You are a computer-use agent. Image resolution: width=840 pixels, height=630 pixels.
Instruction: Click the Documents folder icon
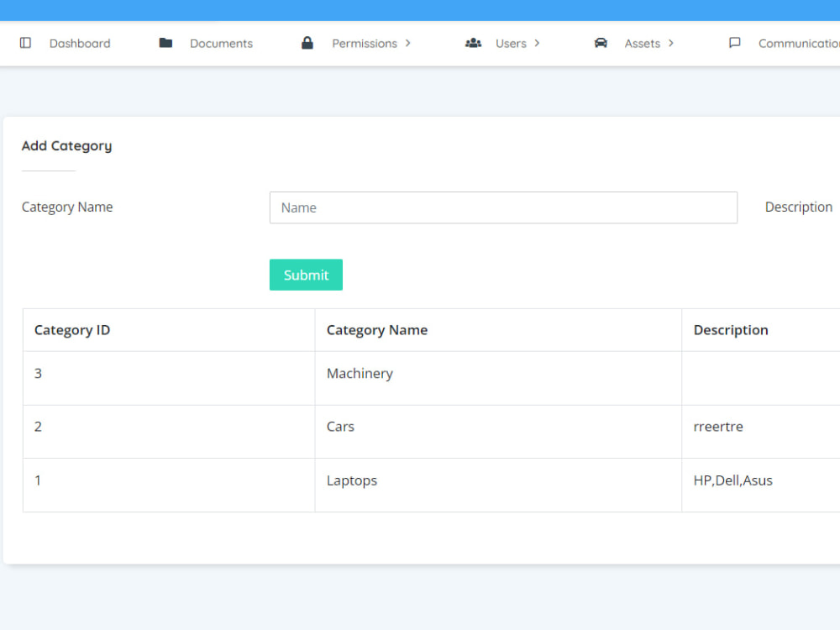165,43
